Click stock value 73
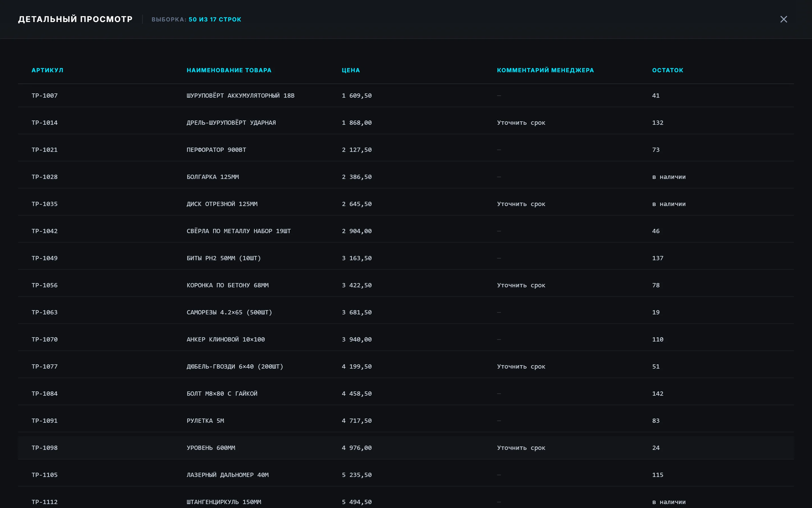Viewport: 812px width, 508px height. coord(656,150)
